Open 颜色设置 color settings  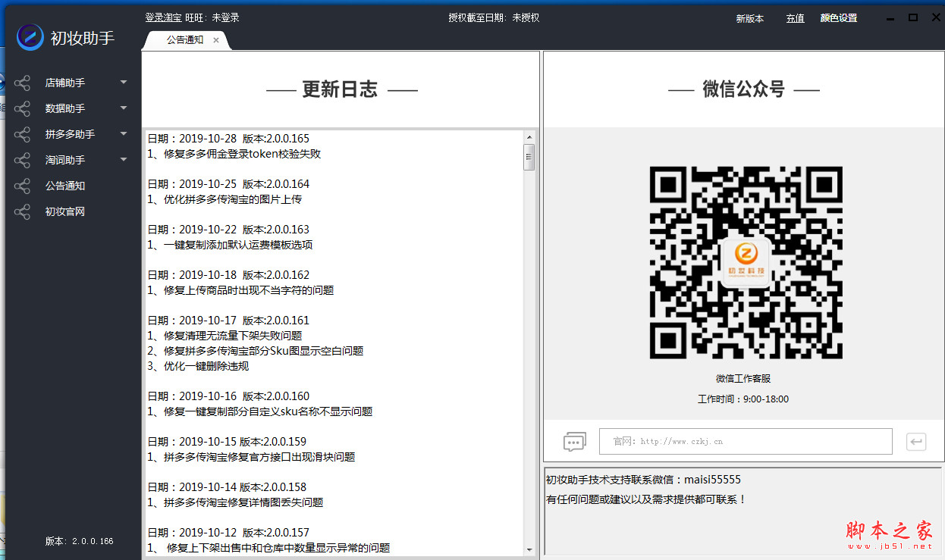[838, 18]
